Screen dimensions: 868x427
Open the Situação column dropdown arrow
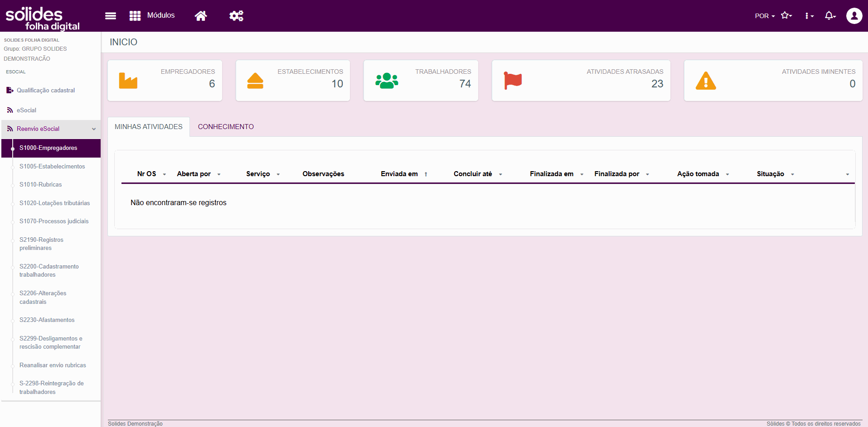tap(792, 174)
